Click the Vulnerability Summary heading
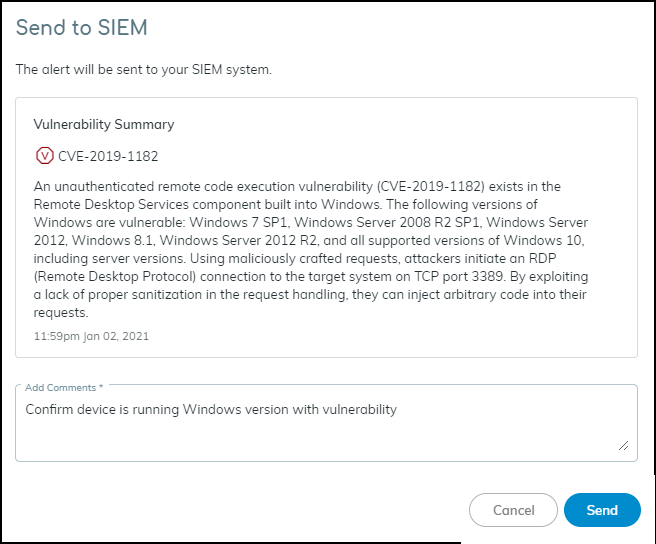 click(x=104, y=125)
